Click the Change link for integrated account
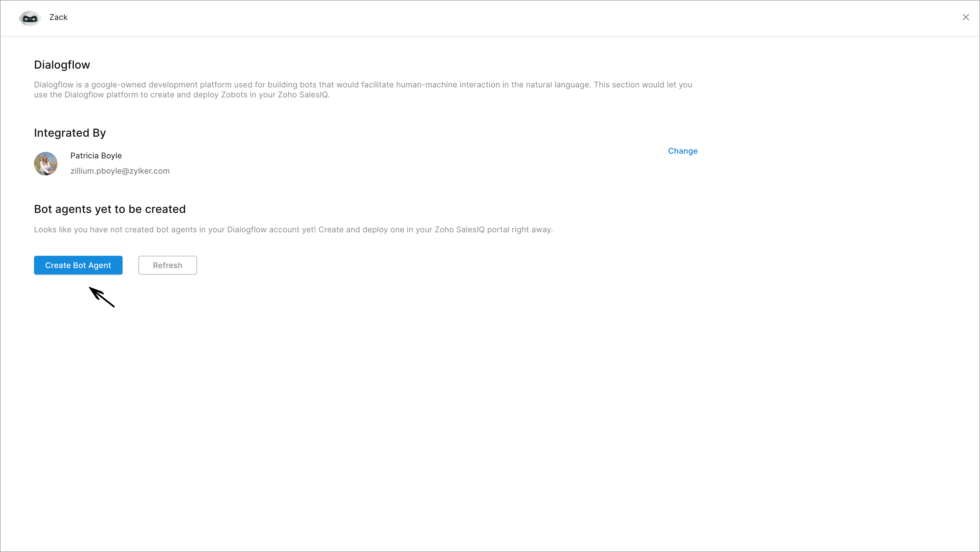Screen dimensions: 980x552 click(682, 151)
